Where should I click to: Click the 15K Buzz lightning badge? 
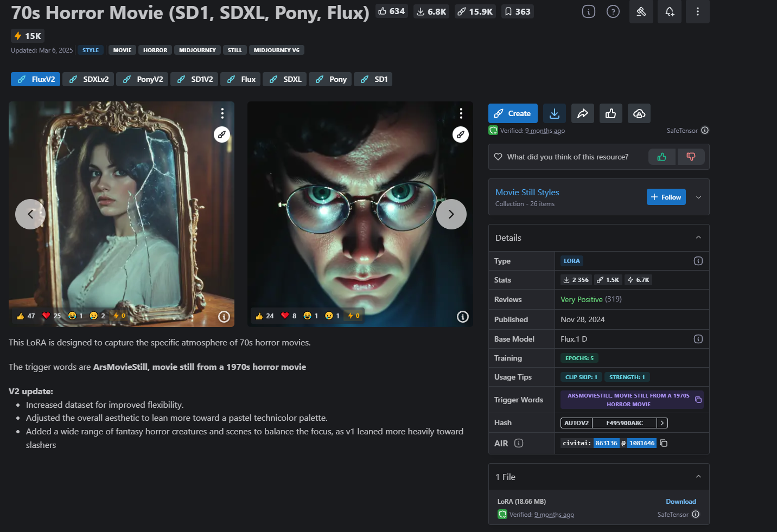pyautogui.click(x=28, y=36)
